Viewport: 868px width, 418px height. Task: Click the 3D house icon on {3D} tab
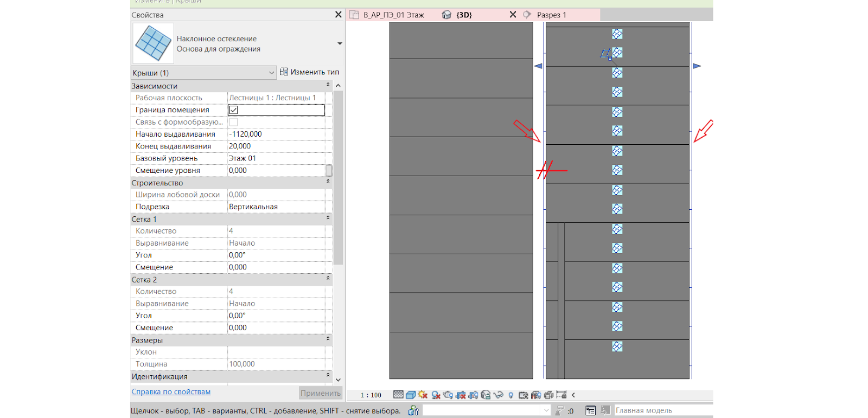click(x=446, y=15)
